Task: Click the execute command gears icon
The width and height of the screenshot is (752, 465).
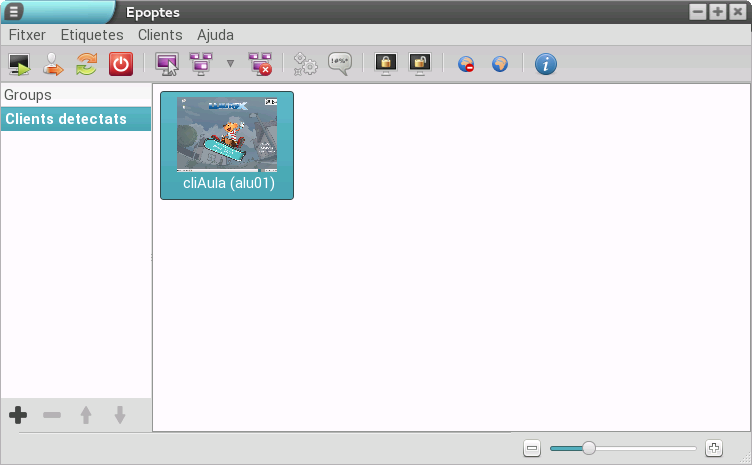Action: [305, 64]
